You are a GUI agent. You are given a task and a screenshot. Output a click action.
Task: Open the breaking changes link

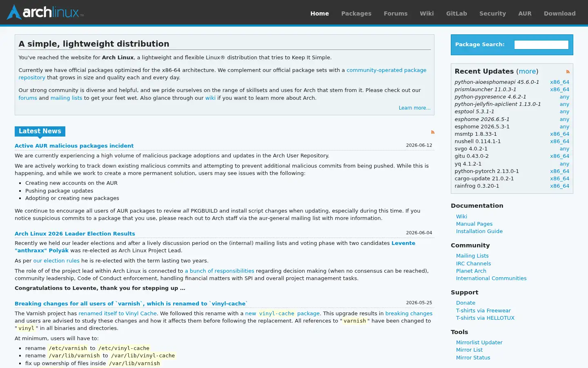(409, 314)
